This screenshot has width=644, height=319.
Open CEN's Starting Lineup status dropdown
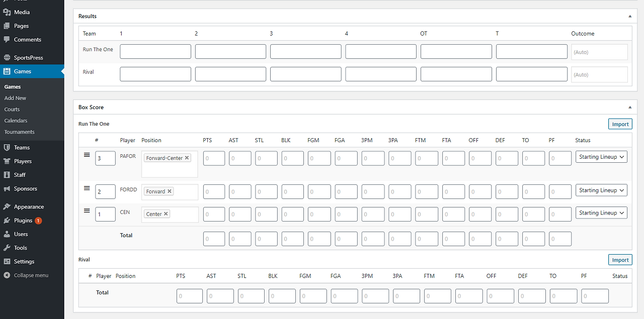coord(601,213)
